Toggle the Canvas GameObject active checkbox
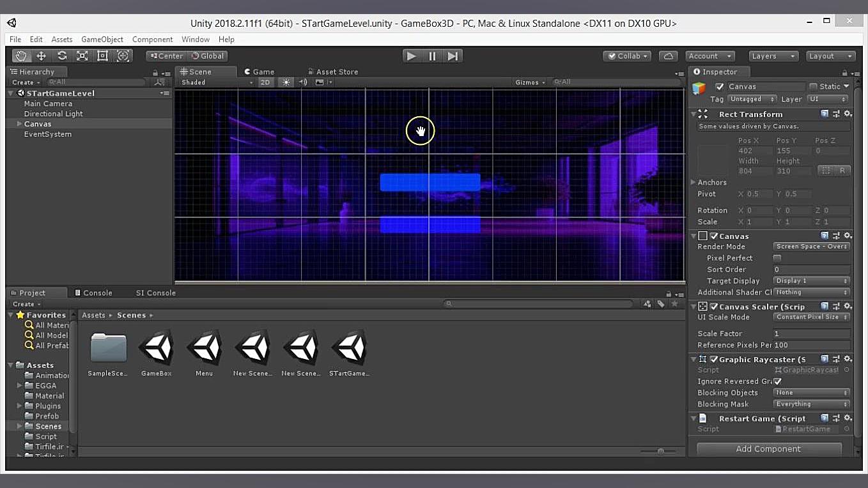This screenshot has height=488, width=868. click(x=720, y=87)
